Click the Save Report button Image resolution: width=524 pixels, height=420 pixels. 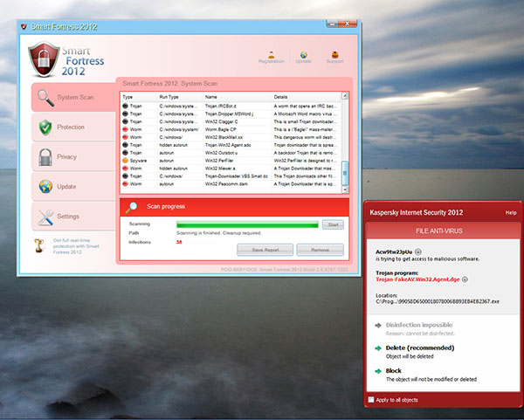coord(265,250)
